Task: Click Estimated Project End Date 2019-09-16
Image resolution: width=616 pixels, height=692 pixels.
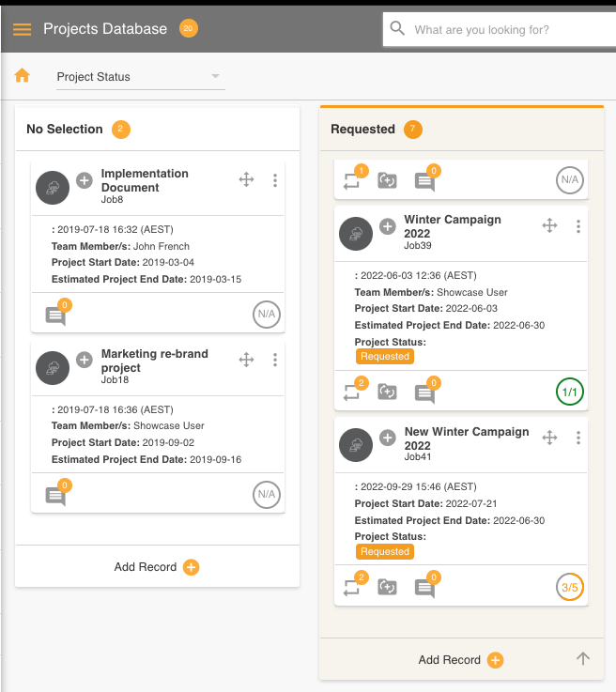Action: point(146,459)
